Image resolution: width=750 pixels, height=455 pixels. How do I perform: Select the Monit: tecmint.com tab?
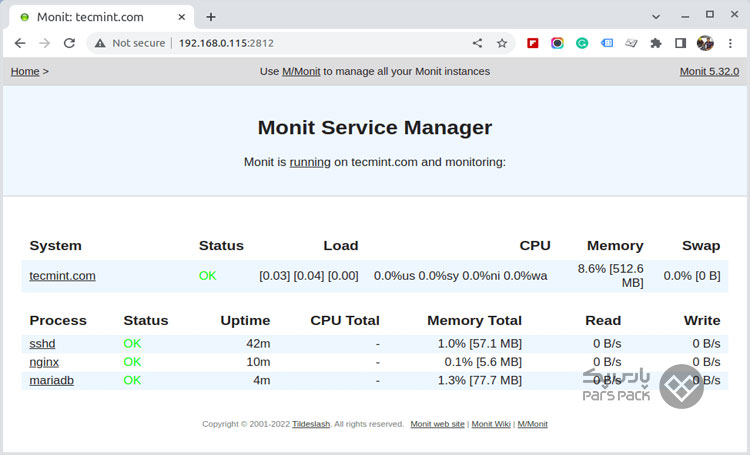coord(100,17)
